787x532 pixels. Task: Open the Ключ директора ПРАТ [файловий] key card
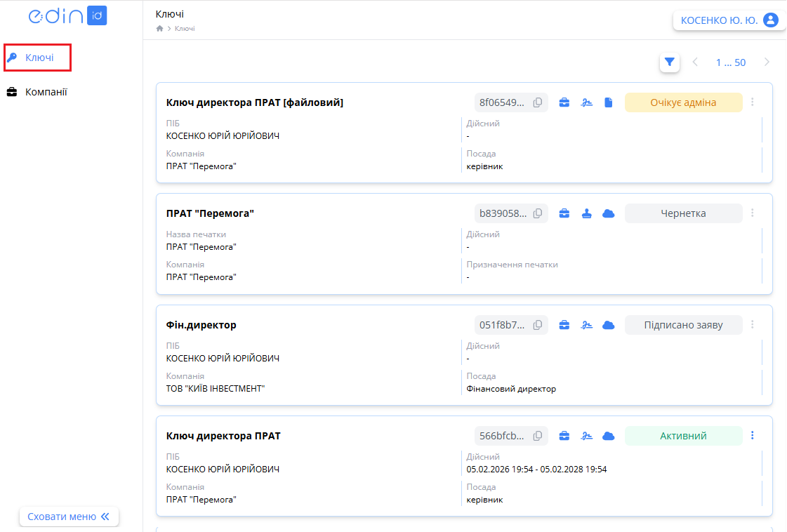[255, 102]
